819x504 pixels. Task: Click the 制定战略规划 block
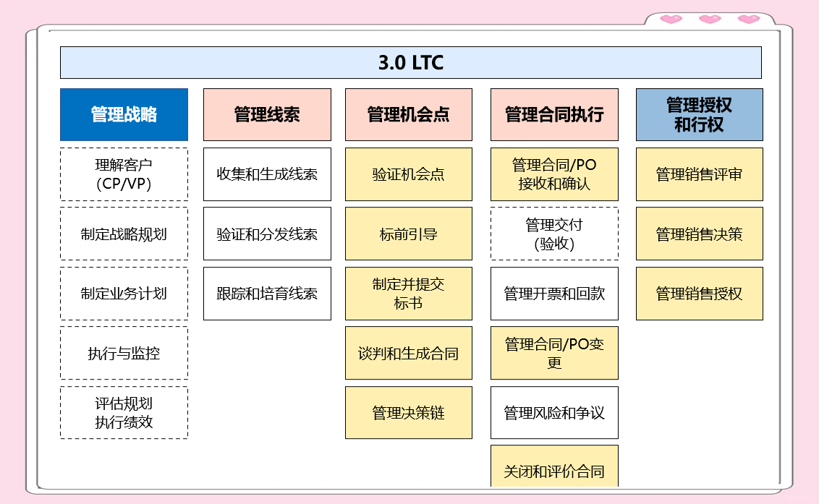pos(124,233)
